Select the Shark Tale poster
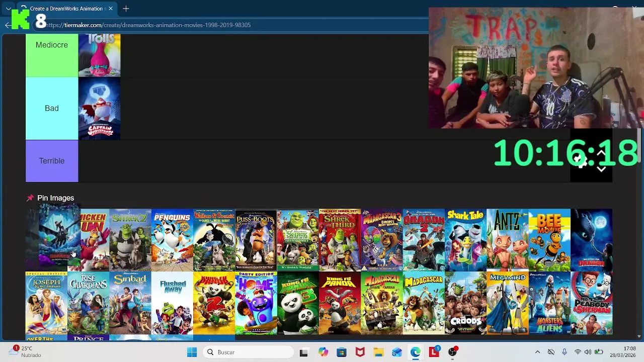 [x=465, y=240]
